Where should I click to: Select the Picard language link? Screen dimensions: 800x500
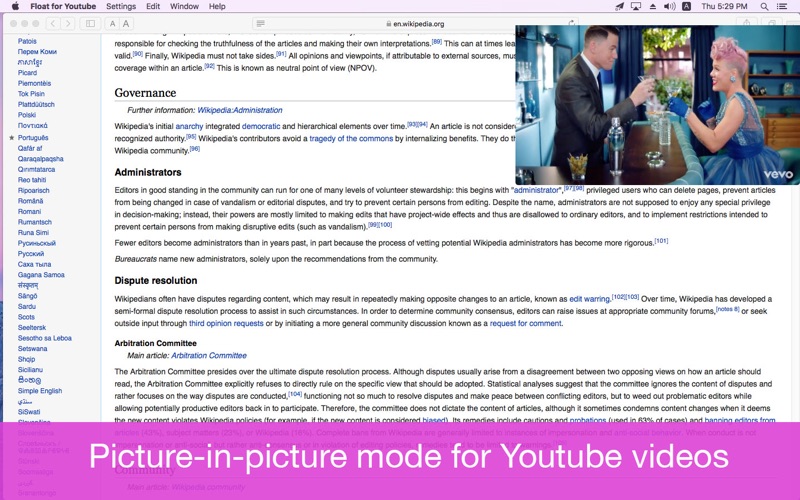pos(28,73)
